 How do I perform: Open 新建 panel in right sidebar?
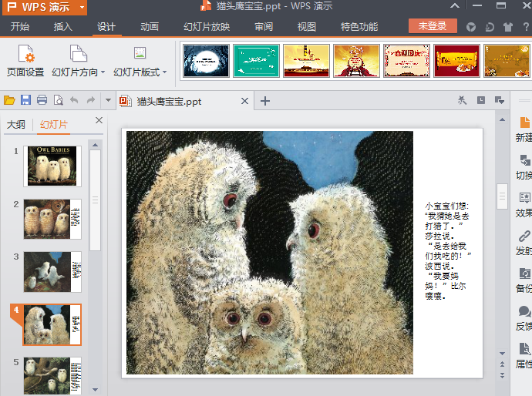(524, 129)
